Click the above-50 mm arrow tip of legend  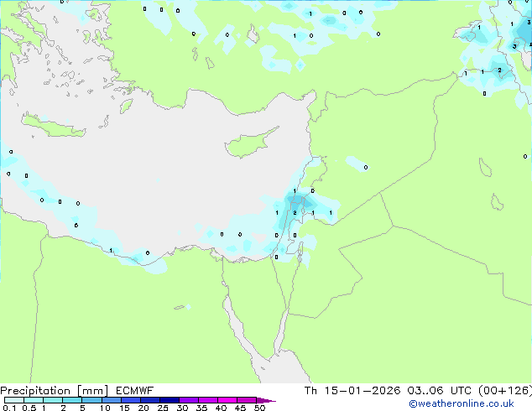coord(266,400)
